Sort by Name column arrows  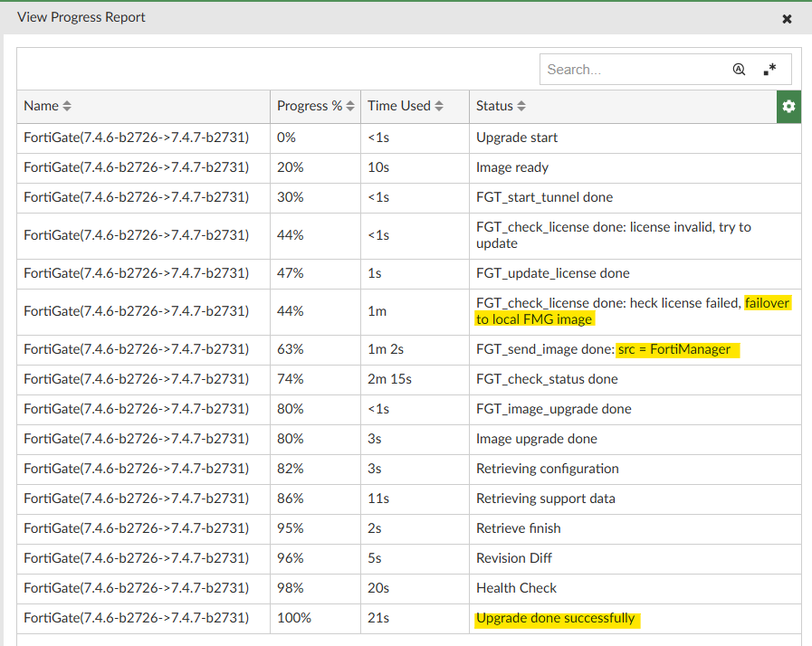[67, 107]
